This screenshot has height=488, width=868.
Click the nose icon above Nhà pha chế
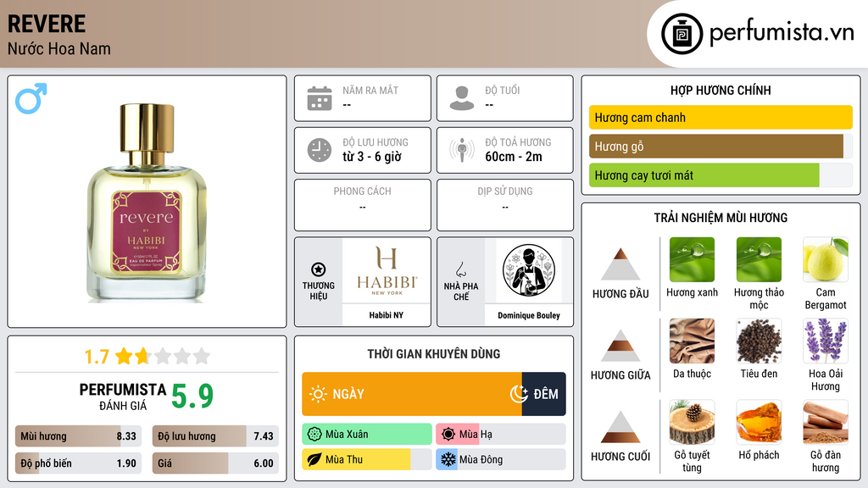(460, 269)
